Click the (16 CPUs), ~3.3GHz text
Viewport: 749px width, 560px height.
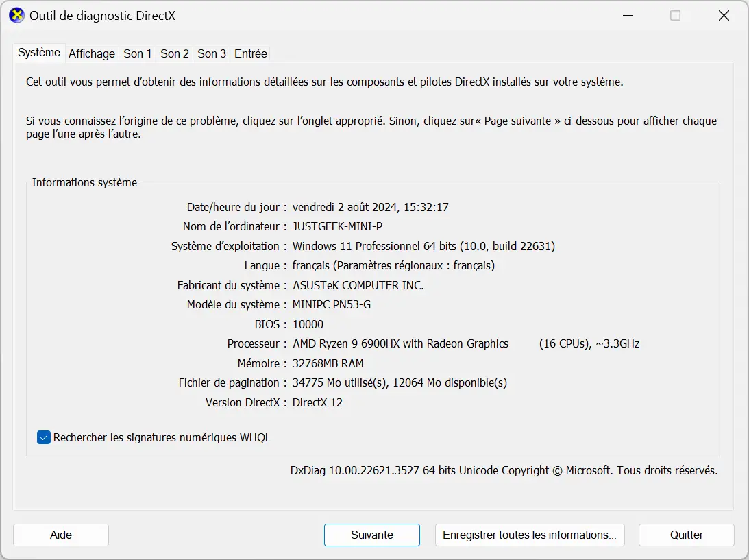tap(589, 343)
